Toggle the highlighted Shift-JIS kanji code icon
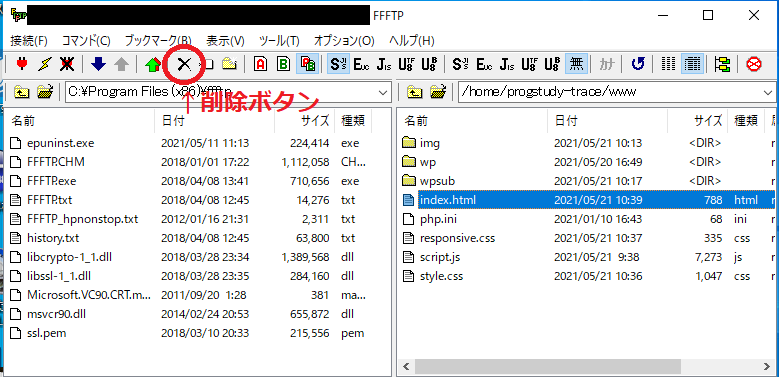 click(x=338, y=64)
